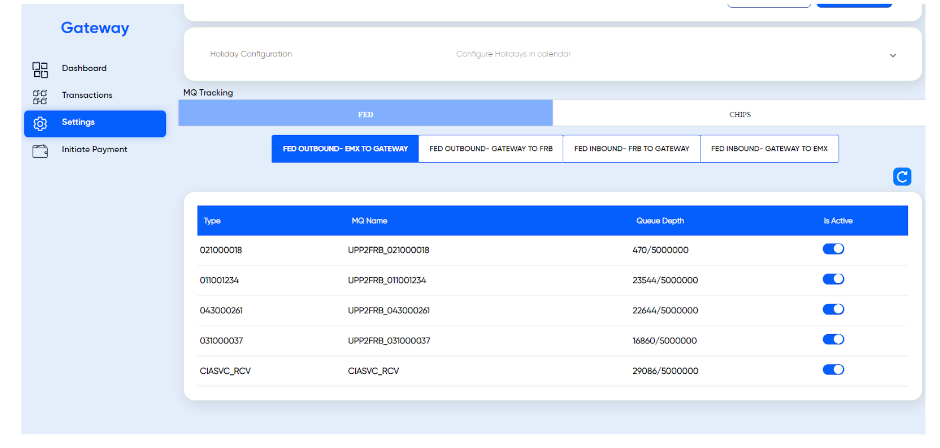Toggle Is Active for 021000018 row

click(833, 250)
